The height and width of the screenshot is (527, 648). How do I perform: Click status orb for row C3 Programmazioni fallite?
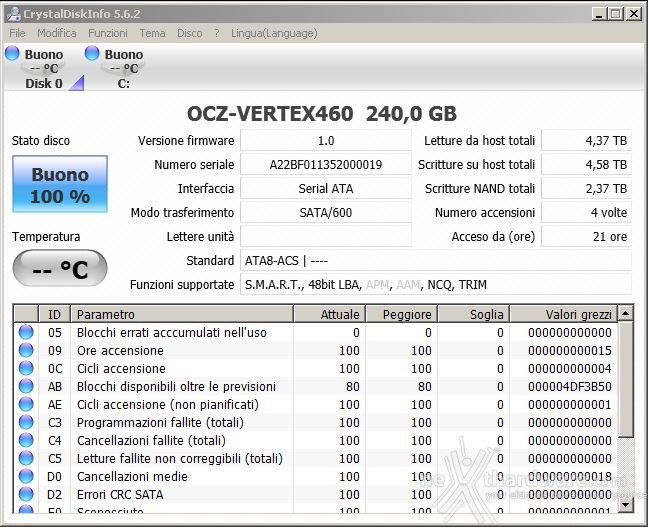(x=26, y=422)
